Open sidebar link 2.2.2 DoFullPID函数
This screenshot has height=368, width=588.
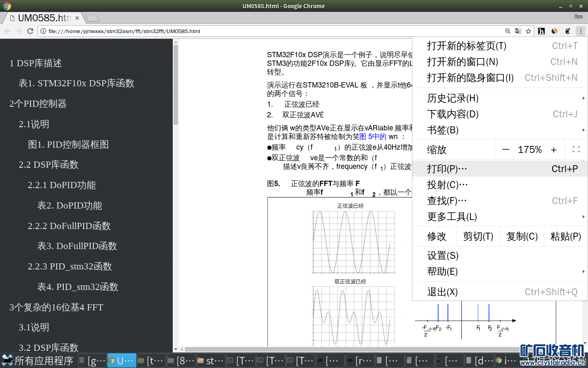[69, 226]
